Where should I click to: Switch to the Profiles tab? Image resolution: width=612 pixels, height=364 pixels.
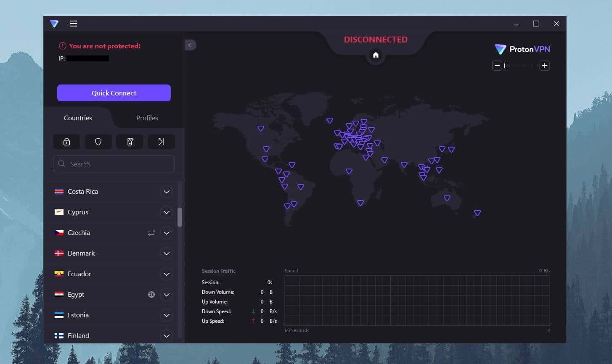[147, 118]
